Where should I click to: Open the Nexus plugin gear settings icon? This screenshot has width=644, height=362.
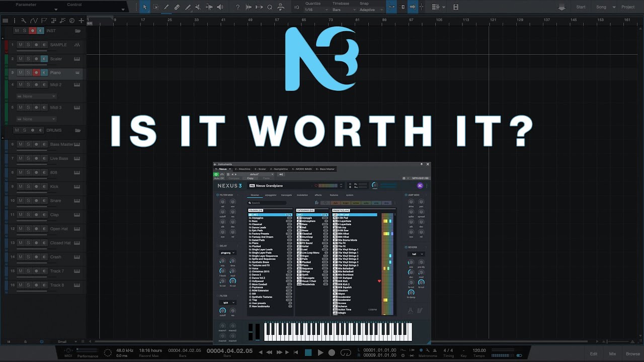tap(404, 178)
